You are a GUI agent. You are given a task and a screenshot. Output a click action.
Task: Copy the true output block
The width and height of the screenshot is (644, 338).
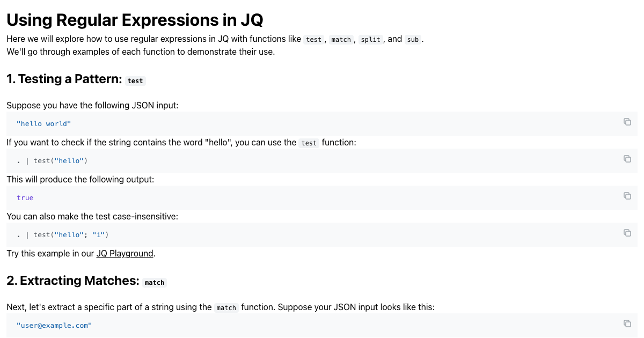coord(627,196)
